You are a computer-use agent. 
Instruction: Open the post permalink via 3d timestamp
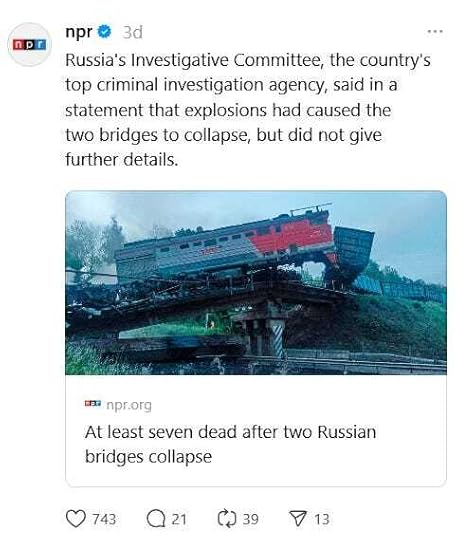coord(133,33)
